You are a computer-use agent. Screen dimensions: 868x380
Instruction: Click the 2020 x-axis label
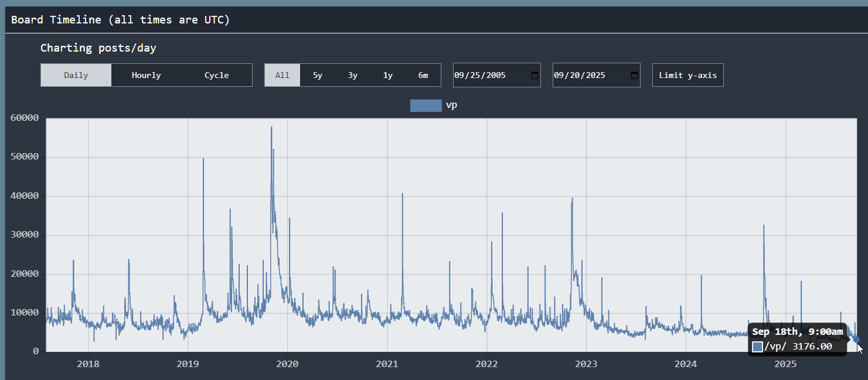click(x=287, y=364)
